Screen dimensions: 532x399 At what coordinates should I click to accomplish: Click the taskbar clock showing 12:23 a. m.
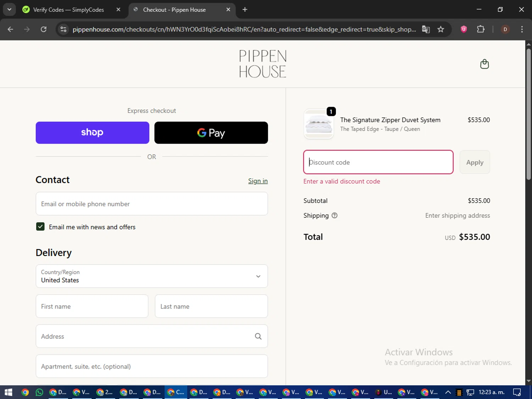(491, 392)
